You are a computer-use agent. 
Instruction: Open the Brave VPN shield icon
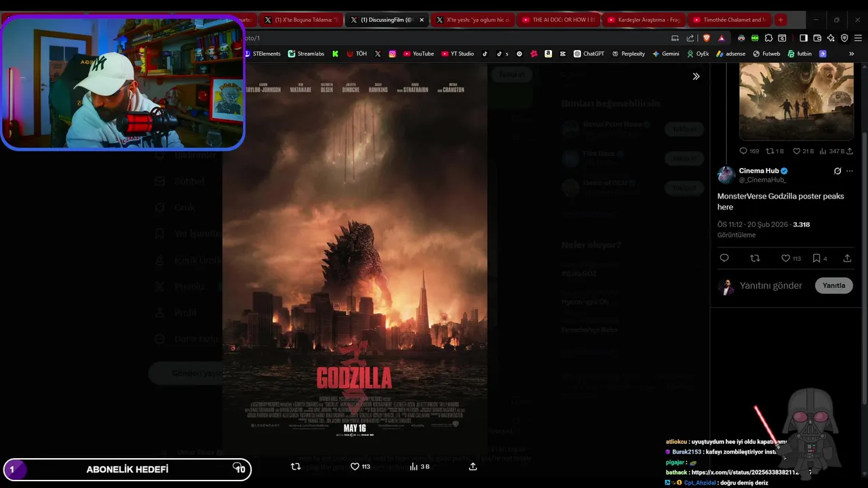click(x=844, y=38)
